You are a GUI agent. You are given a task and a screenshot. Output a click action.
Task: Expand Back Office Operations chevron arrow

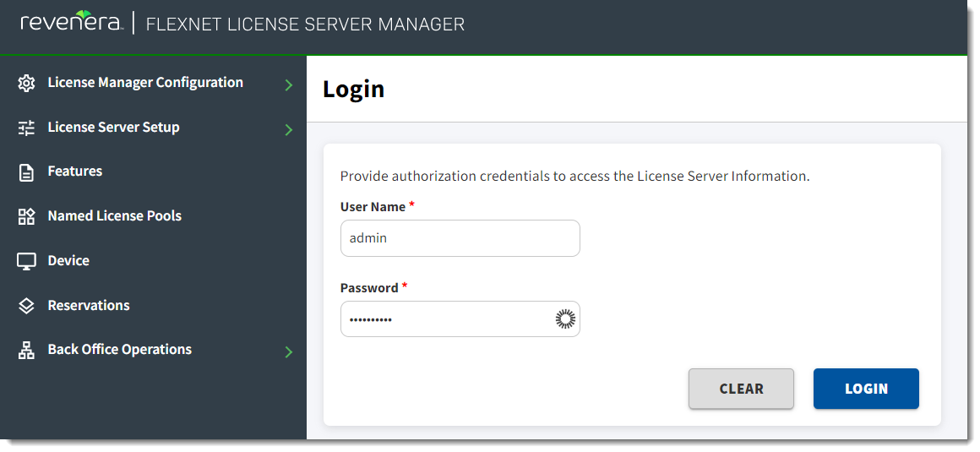pos(289,351)
